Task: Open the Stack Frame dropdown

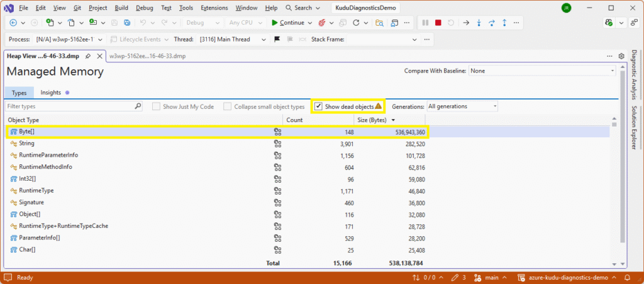Action: (x=383, y=40)
